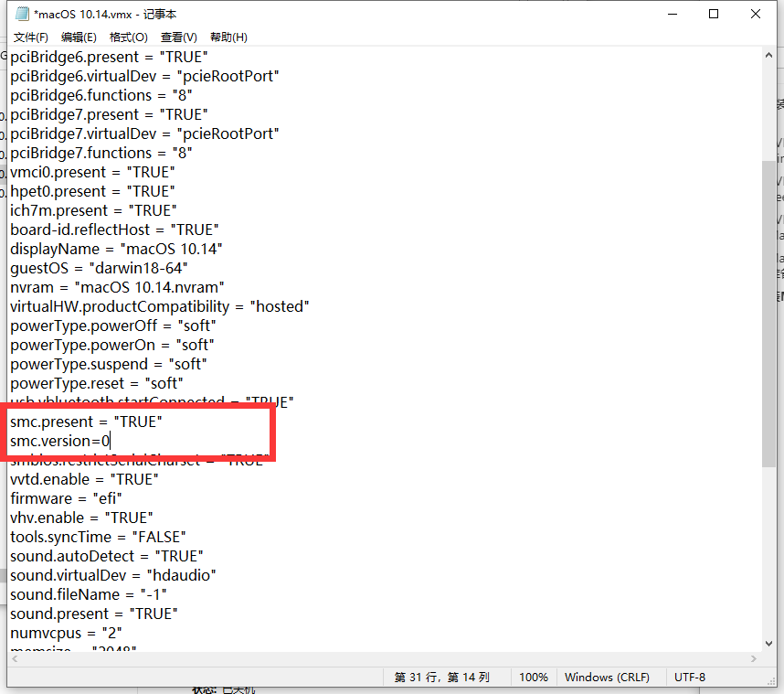Click line powerType.suspend = "soft"
784x694 pixels.
[109, 364]
